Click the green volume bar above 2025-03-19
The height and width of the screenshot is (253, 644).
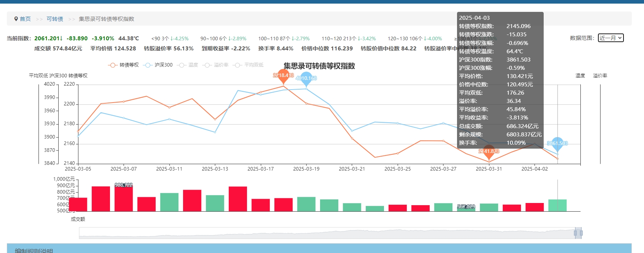(x=306, y=204)
